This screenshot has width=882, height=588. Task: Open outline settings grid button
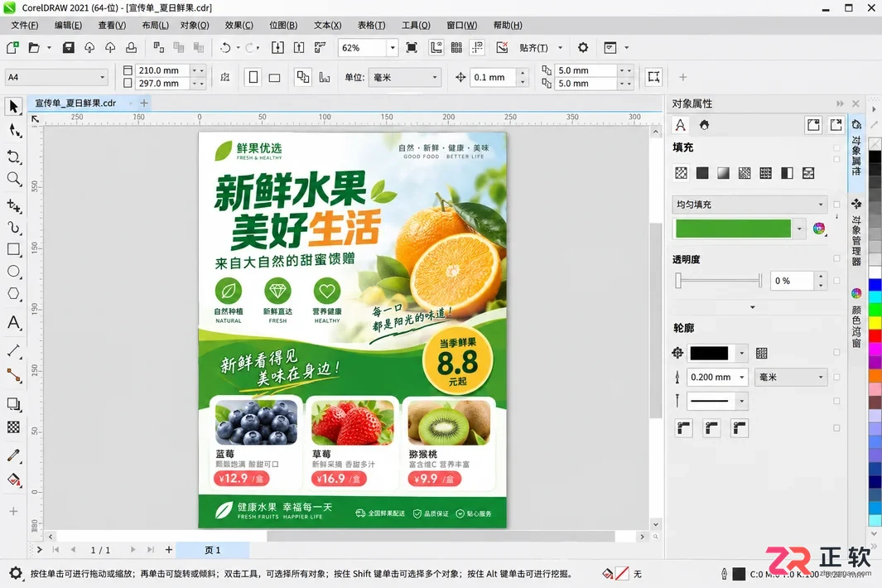coord(762,353)
